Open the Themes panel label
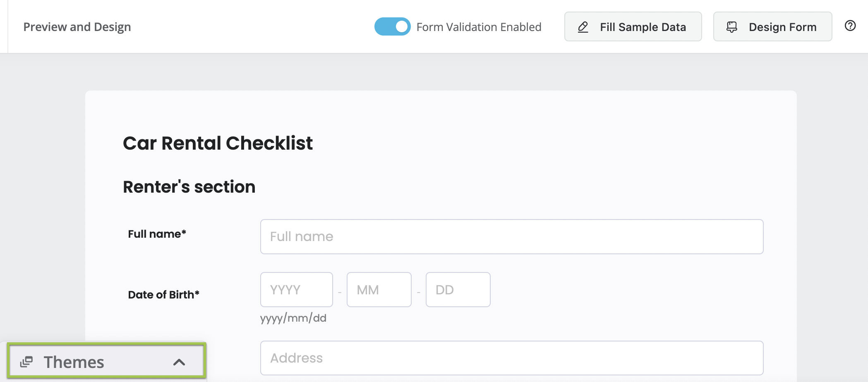 point(74,362)
